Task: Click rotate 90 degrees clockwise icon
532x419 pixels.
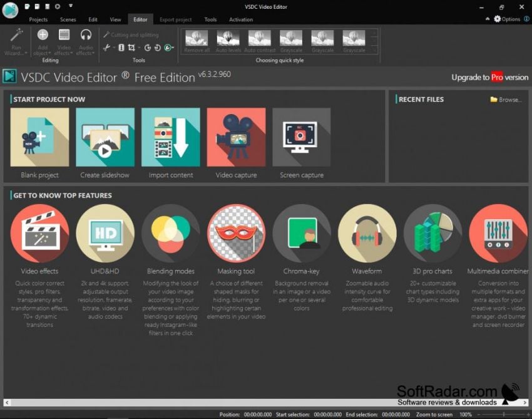Action: coord(158,48)
